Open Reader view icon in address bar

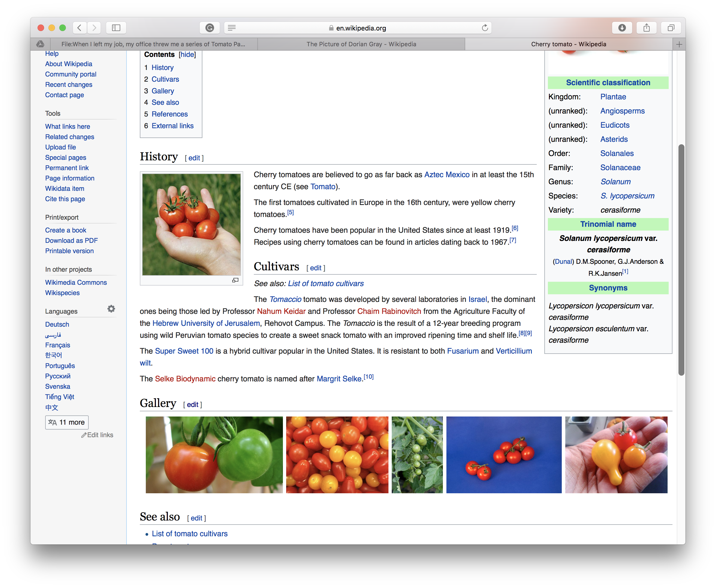232,28
